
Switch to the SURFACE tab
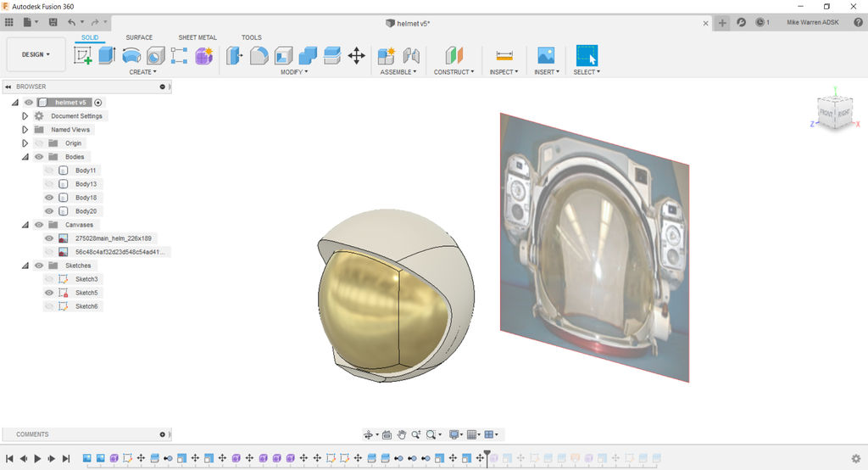click(139, 37)
